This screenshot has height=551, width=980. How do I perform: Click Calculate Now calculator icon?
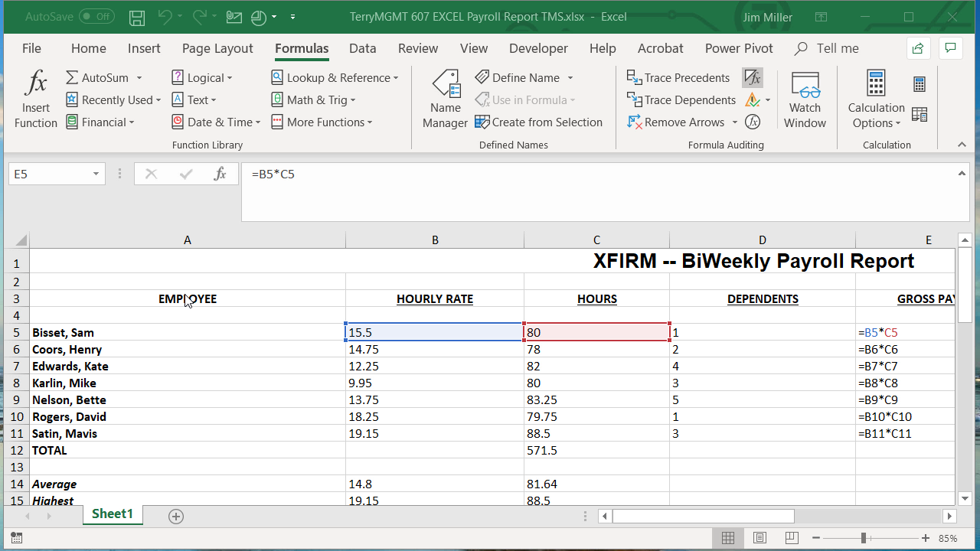pos(920,84)
